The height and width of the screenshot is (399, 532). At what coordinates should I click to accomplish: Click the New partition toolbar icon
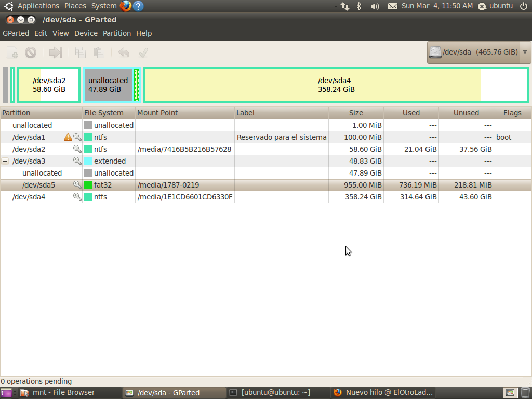[12, 52]
